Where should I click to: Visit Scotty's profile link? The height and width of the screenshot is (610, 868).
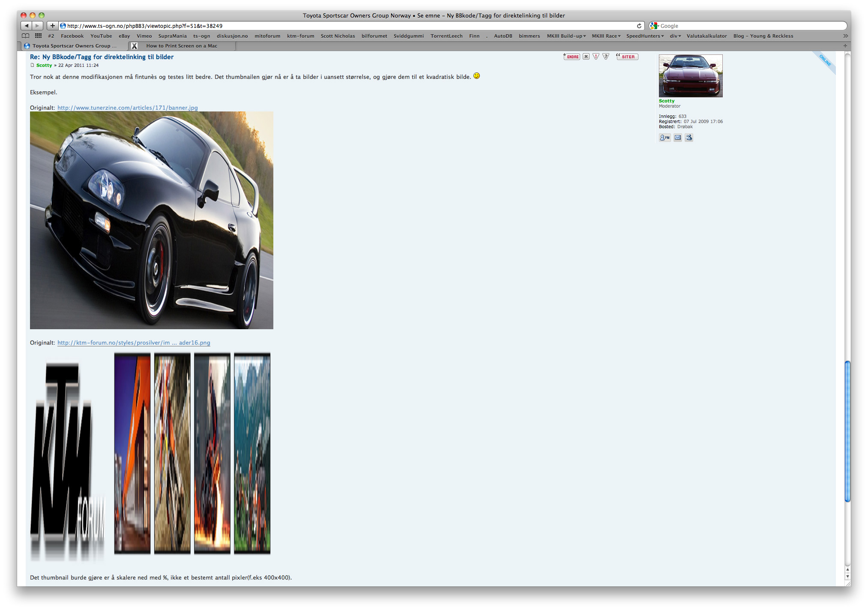44,65
